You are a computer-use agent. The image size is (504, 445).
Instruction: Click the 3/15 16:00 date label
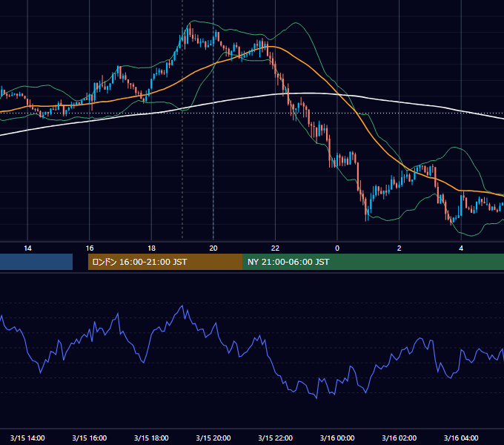(90, 438)
